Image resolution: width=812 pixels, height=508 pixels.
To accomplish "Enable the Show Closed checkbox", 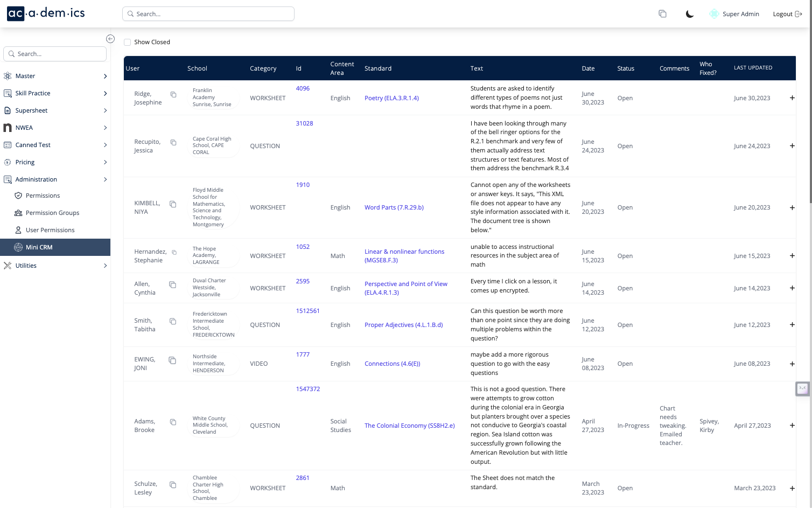I will coord(128,42).
